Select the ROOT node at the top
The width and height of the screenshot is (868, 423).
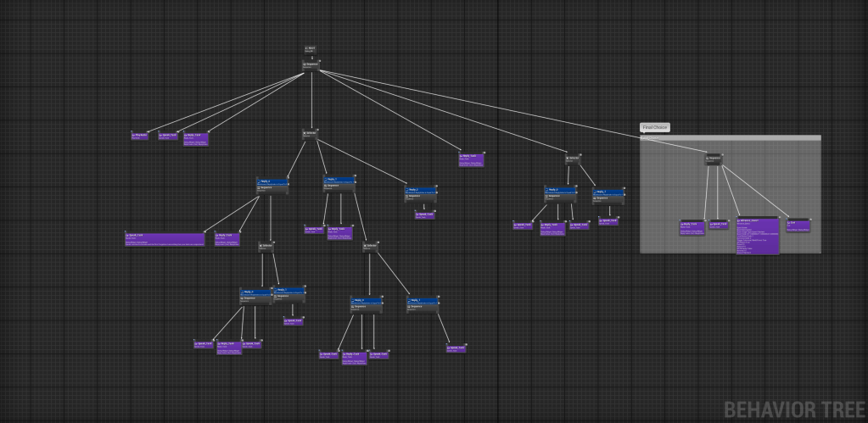[x=311, y=49]
